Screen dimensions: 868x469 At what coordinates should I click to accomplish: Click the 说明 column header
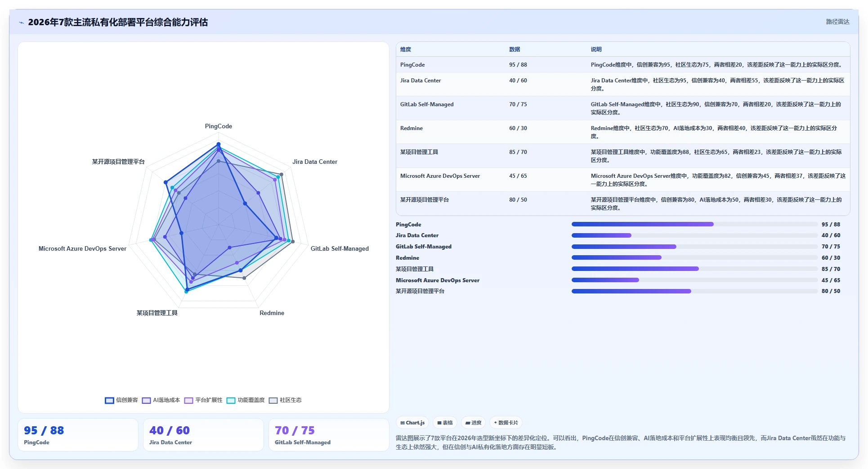(596, 50)
